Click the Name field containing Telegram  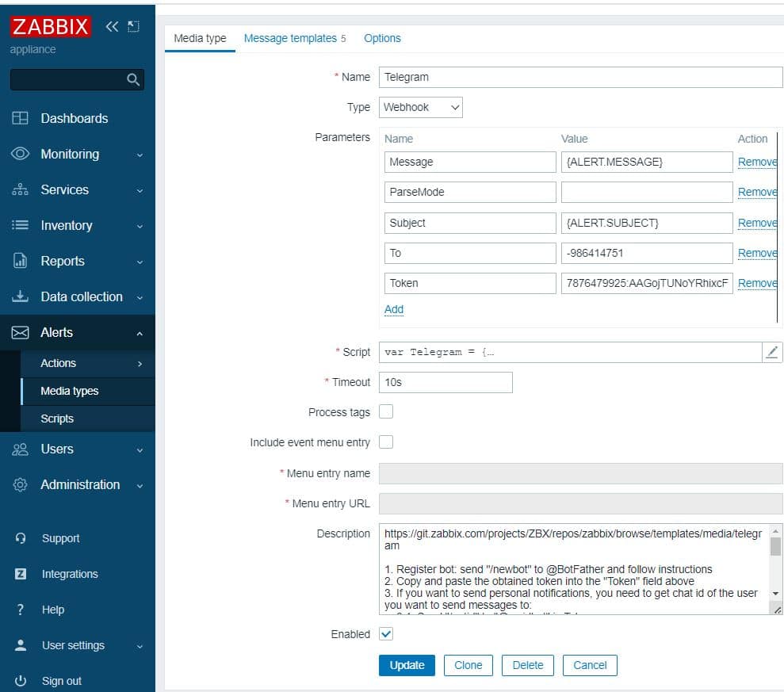point(580,77)
